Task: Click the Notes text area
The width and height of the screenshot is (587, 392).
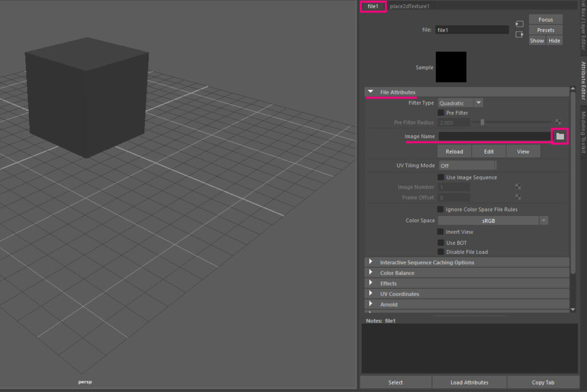Action: pyautogui.click(x=469, y=348)
